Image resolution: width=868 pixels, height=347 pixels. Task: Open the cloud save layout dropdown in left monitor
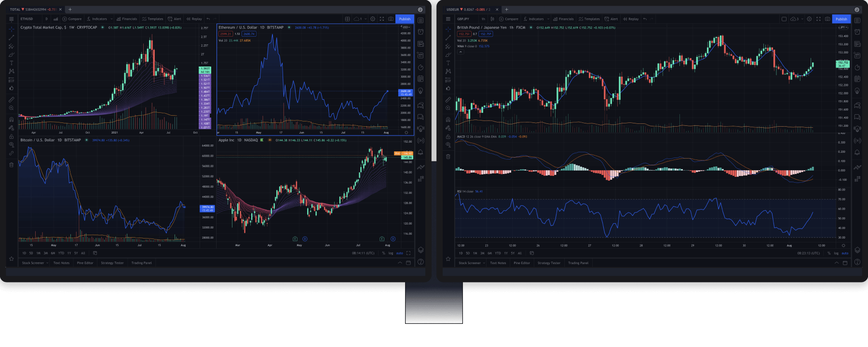click(x=366, y=19)
